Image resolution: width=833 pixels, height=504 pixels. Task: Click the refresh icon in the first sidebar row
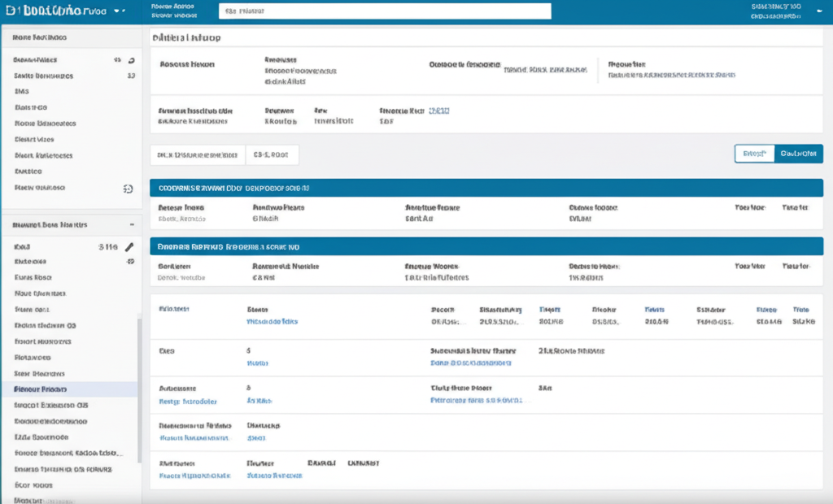click(x=131, y=60)
